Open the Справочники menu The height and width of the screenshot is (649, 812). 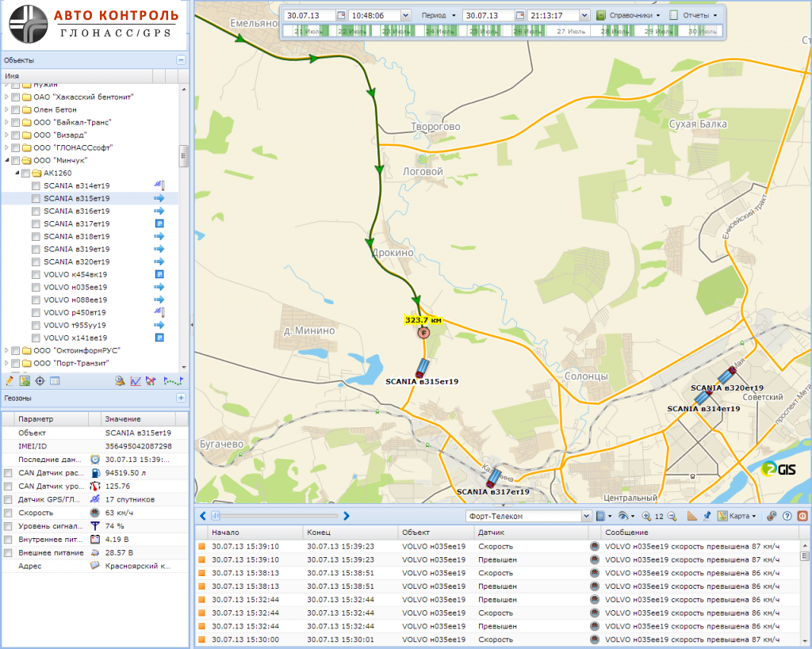[628, 15]
